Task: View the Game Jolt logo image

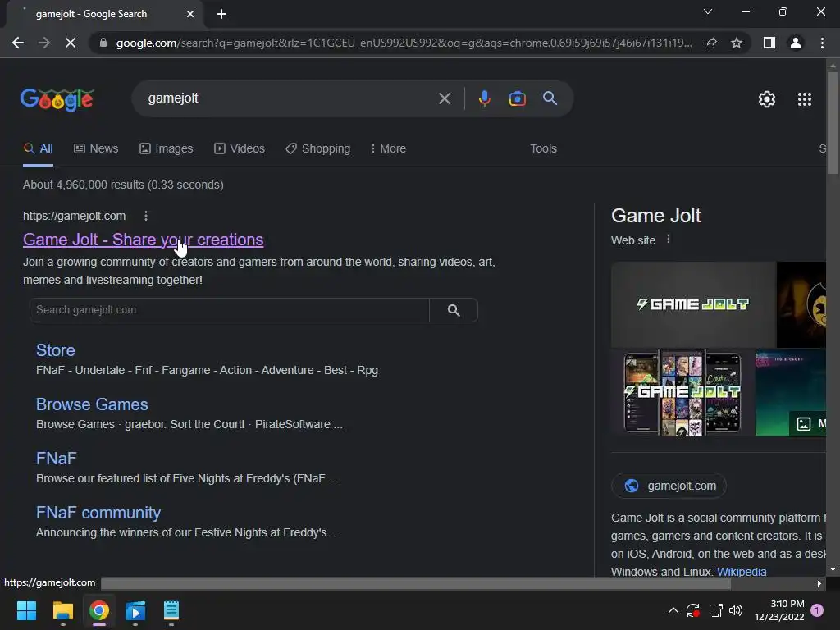Action: (x=693, y=304)
